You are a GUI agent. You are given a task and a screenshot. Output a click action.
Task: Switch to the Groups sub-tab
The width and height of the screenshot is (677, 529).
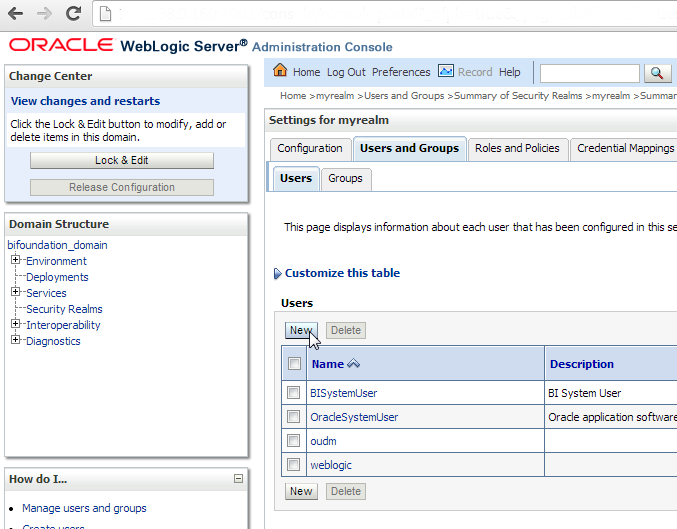coord(345,178)
